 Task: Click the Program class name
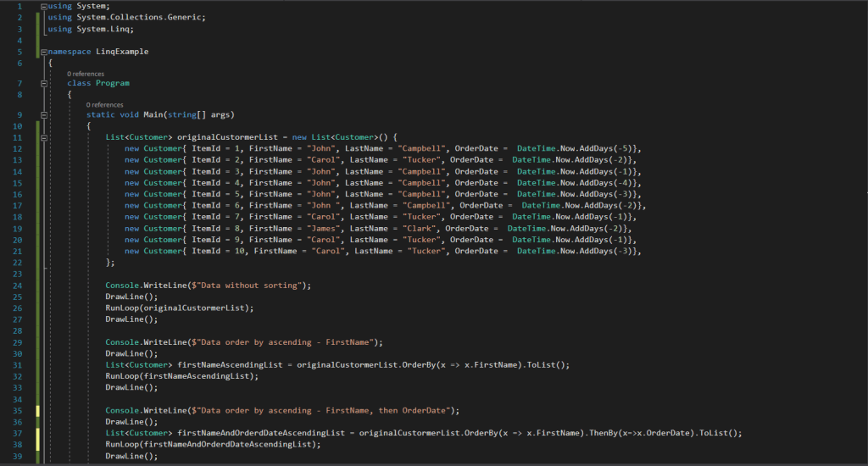(x=113, y=83)
